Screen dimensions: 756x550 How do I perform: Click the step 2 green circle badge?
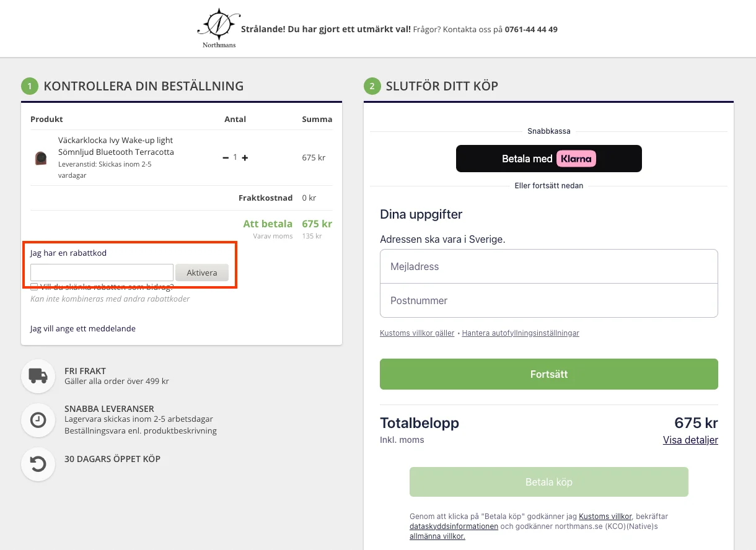[372, 86]
